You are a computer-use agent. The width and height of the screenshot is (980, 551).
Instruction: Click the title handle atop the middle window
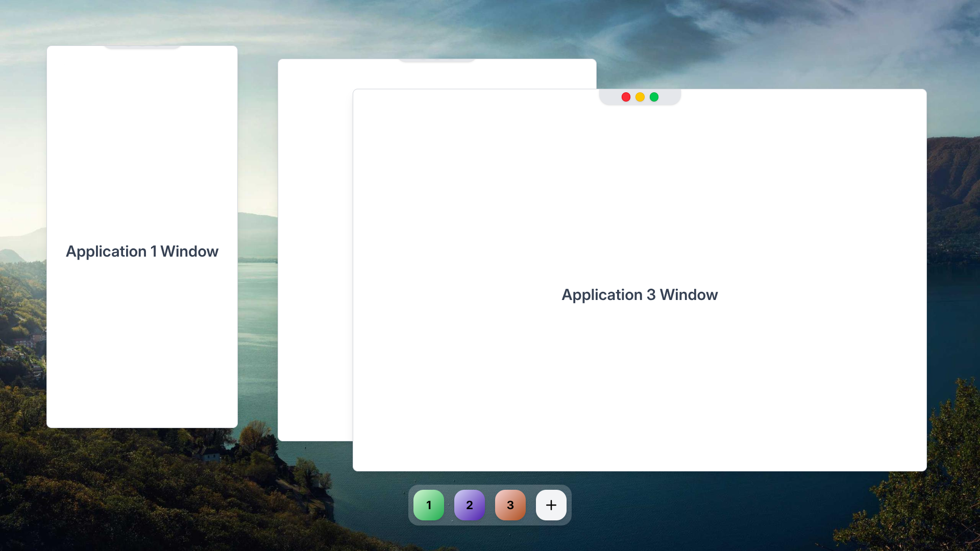437,60
